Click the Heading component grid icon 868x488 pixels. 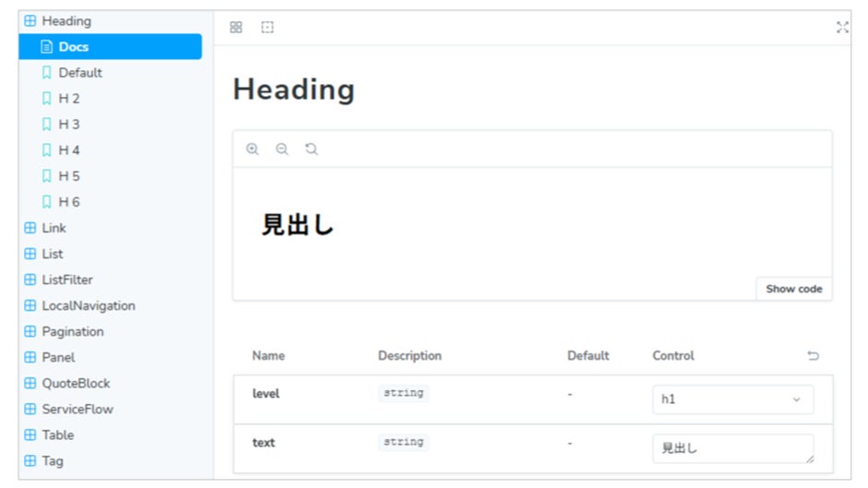pyautogui.click(x=30, y=21)
